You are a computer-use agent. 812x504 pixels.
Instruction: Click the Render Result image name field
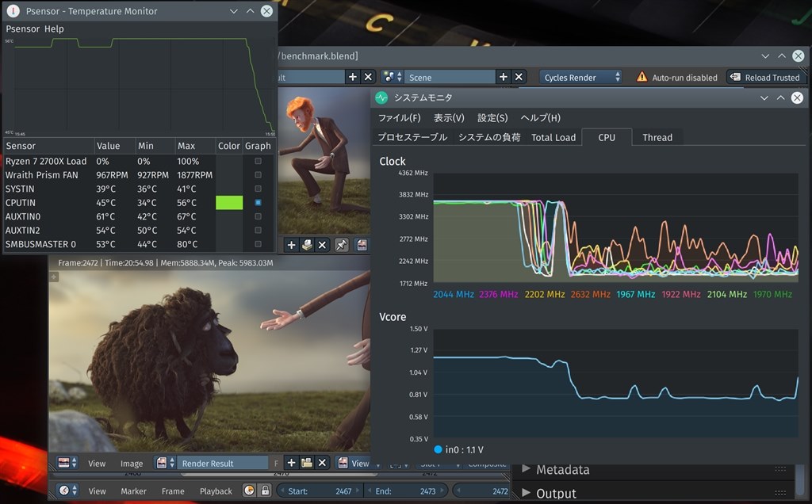point(223,463)
